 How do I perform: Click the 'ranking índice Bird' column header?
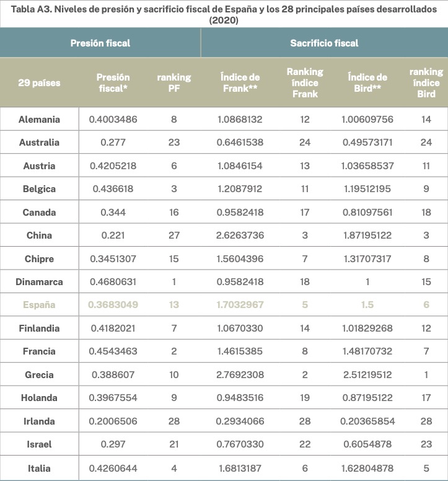click(x=426, y=82)
